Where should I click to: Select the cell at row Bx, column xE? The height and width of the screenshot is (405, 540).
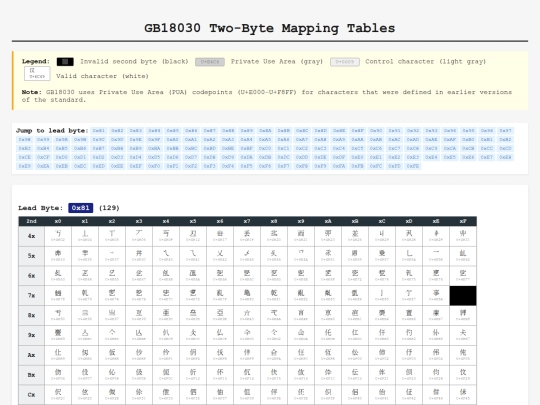[436, 375]
